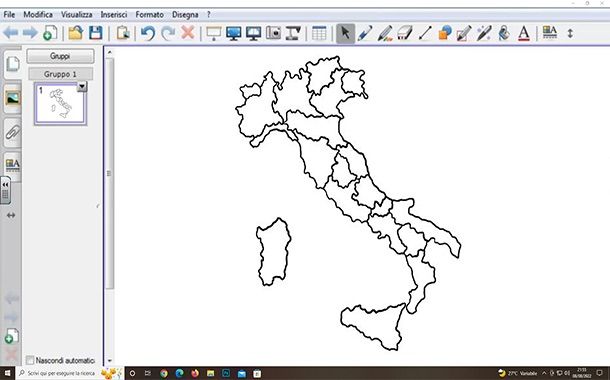Screen dimensions: 610x380
Task: Undo the last action
Action: click(x=148, y=33)
